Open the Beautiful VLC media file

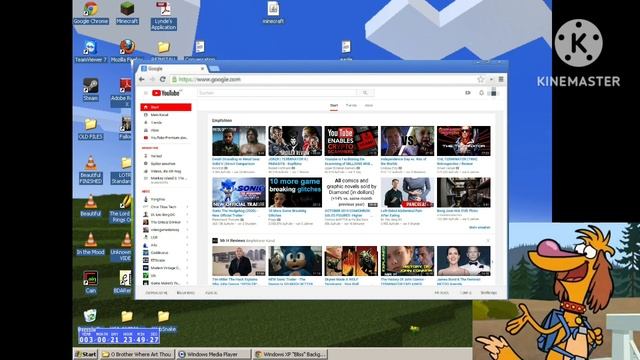coord(91,202)
